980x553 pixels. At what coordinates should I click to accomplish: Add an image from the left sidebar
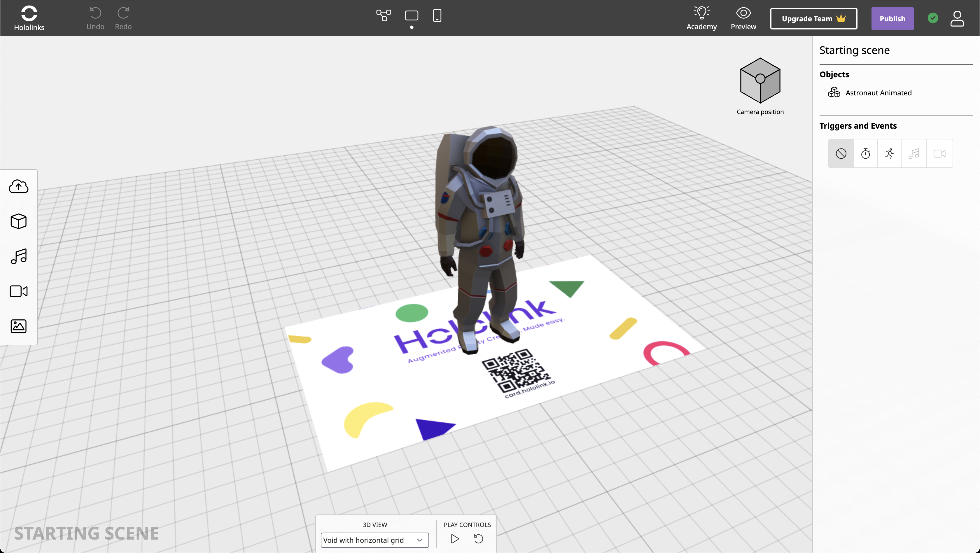pos(19,326)
